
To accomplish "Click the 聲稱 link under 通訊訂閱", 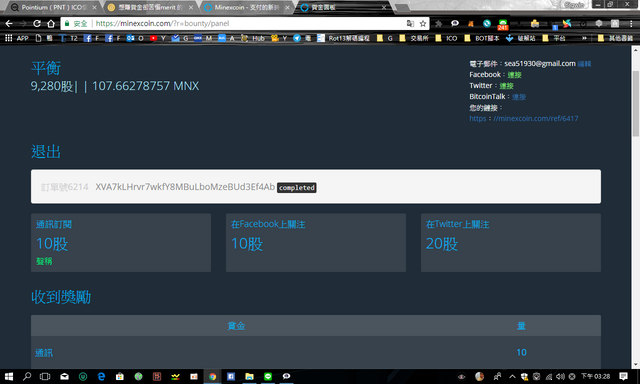I will 44,261.
